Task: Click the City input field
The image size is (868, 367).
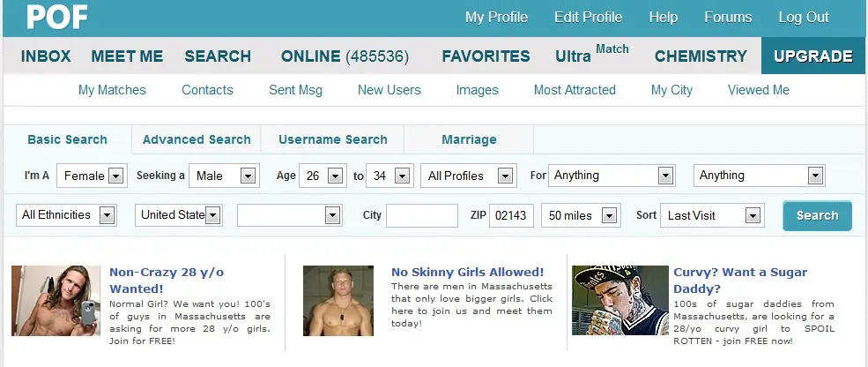Action: 422,215
